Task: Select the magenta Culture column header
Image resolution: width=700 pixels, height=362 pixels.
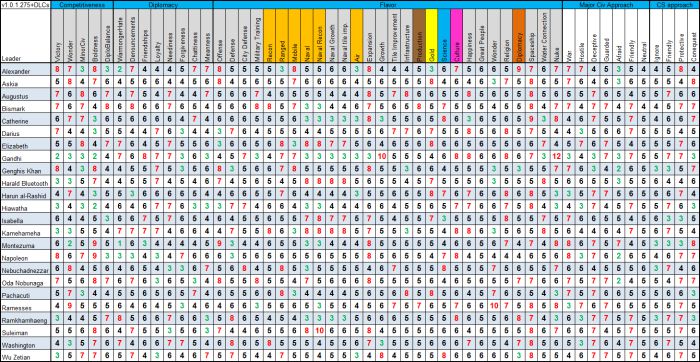Action: [x=456, y=36]
